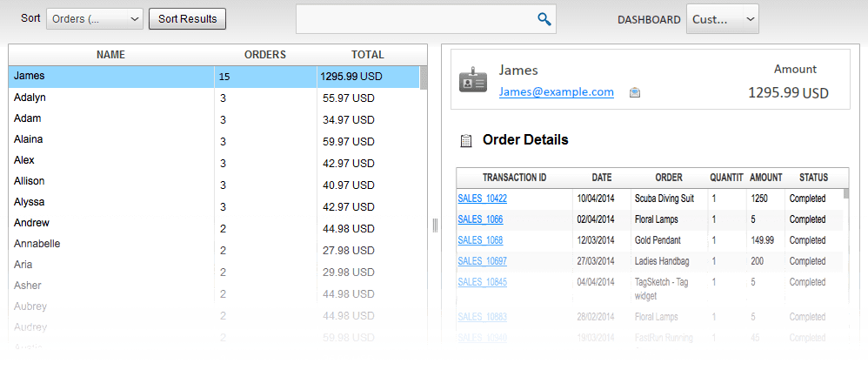This screenshot has width=868, height=377.
Task: Select the Allison customer row
Action: (214, 181)
